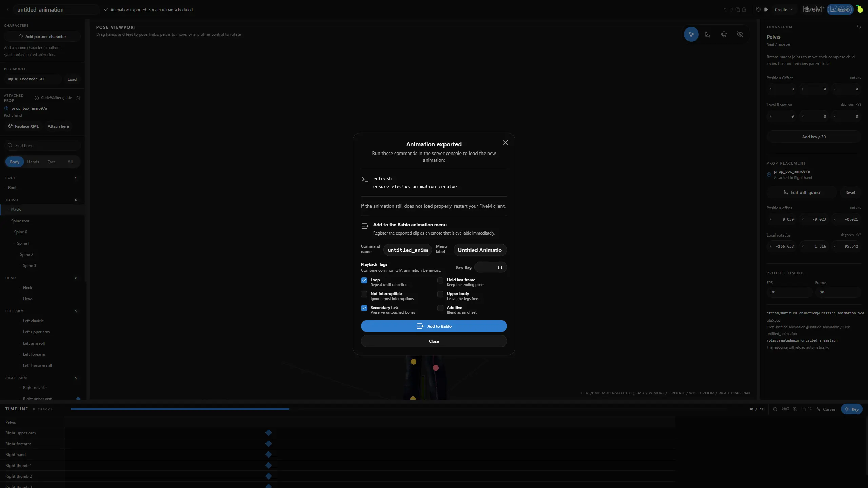868x488 pixels.
Task: Switch to the Face bone tab
Action: tap(52, 162)
